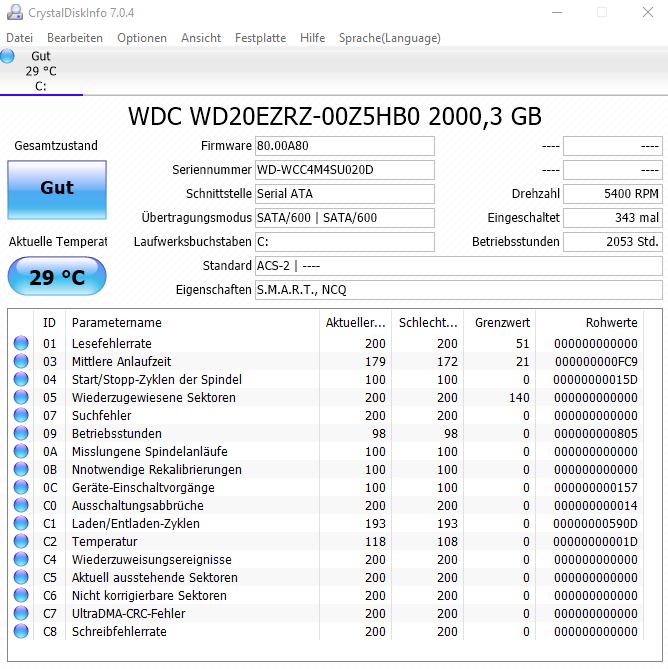Viewport: 668px width, 669px height.
Task: Open the Hilfe menu
Action: click(x=312, y=38)
